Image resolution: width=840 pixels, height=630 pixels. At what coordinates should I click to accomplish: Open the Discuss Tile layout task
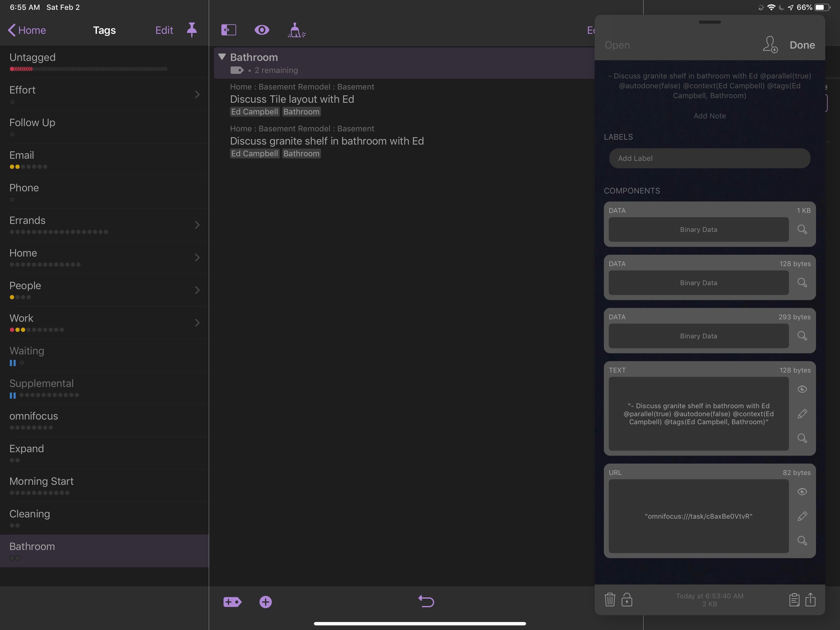click(292, 99)
